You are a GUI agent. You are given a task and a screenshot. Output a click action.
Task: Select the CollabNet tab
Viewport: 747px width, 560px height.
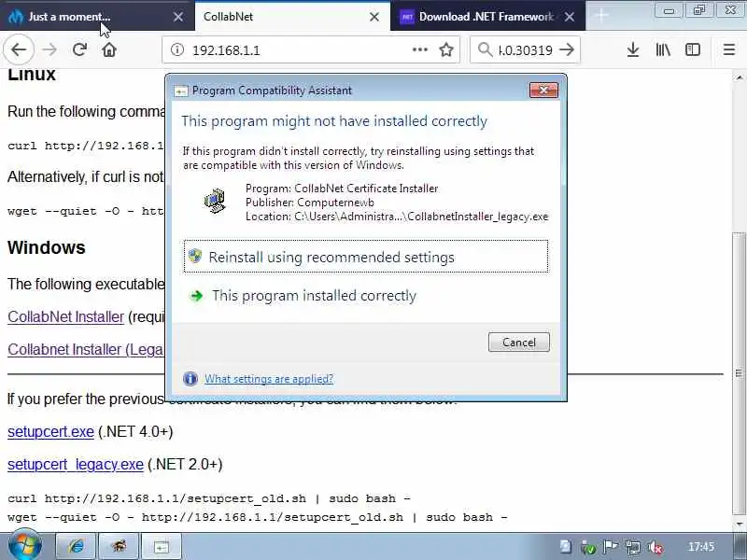click(285, 17)
